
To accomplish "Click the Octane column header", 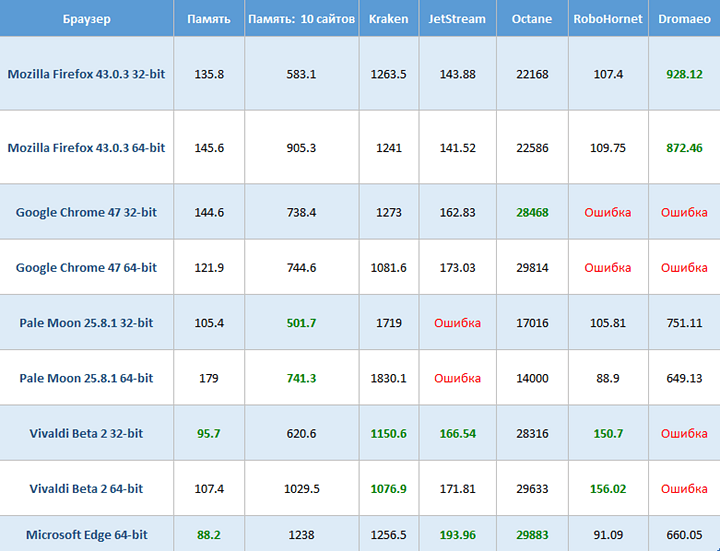I will (x=532, y=19).
